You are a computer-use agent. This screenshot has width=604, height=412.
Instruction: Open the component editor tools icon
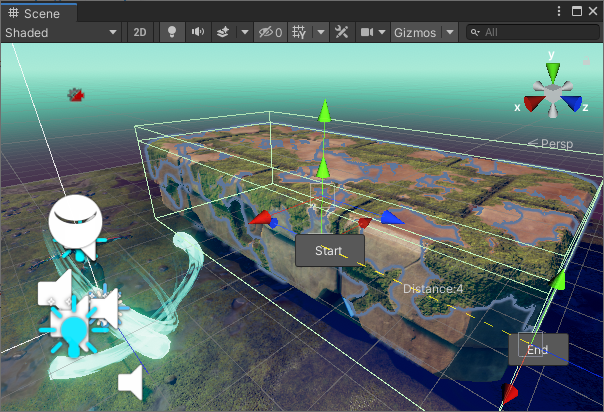[x=342, y=32]
